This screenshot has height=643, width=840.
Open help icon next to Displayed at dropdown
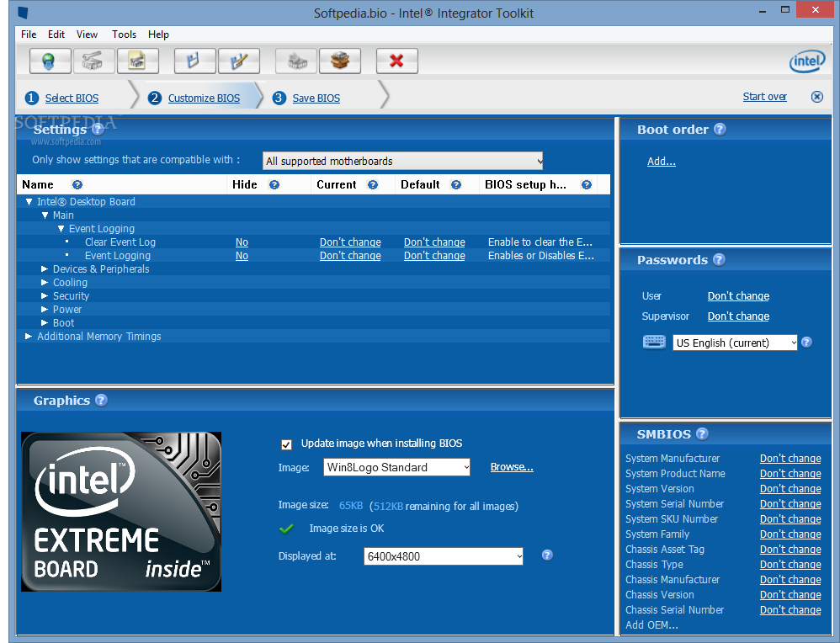[547, 555]
